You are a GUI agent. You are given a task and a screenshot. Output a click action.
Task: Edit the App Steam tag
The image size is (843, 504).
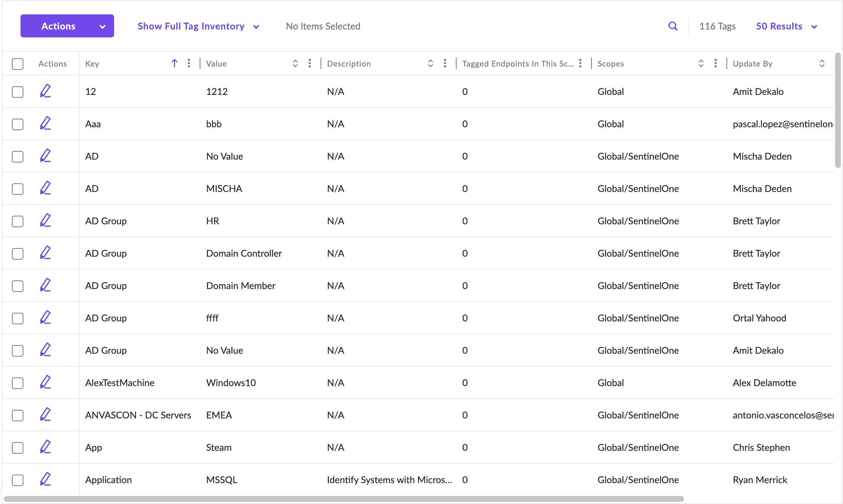[45, 447]
